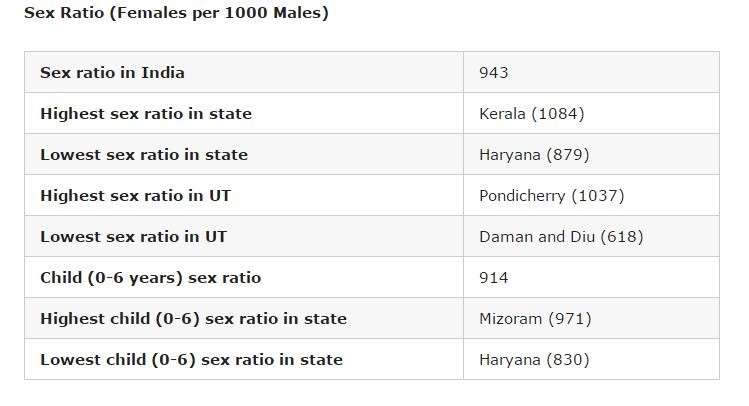
Task: Click the word 'India' in first row
Action: tap(163, 73)
